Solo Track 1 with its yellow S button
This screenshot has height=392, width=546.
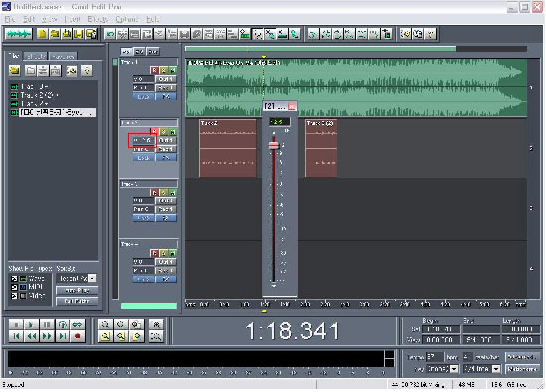(x=163, y=70)
